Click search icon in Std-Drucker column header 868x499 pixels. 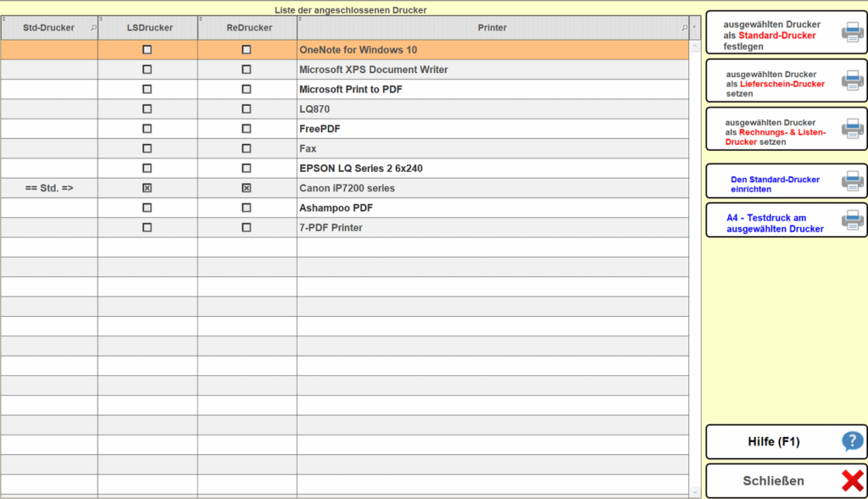pos(93,28)
